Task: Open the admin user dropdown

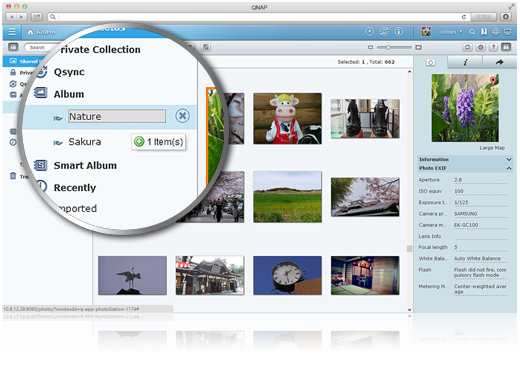Action: point(451,32)
